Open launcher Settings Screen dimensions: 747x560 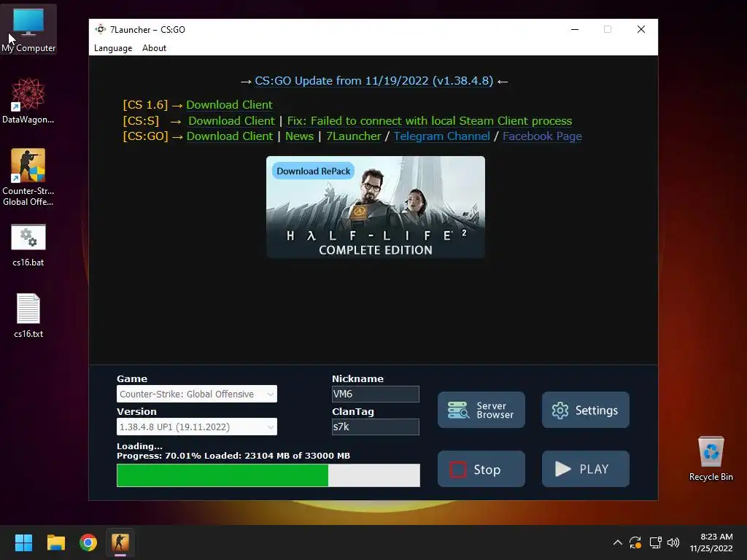[586, 410]
